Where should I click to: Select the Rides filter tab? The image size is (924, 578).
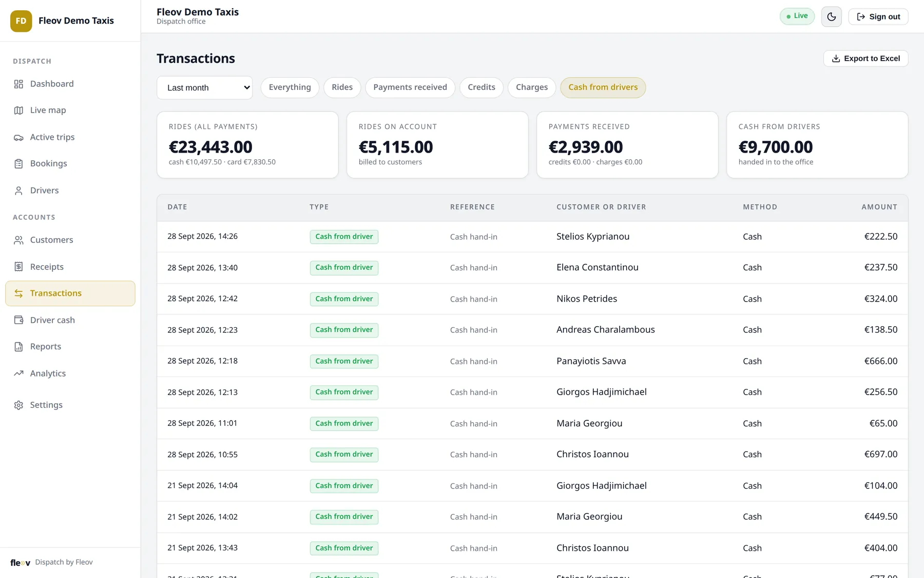pos(342,87)
